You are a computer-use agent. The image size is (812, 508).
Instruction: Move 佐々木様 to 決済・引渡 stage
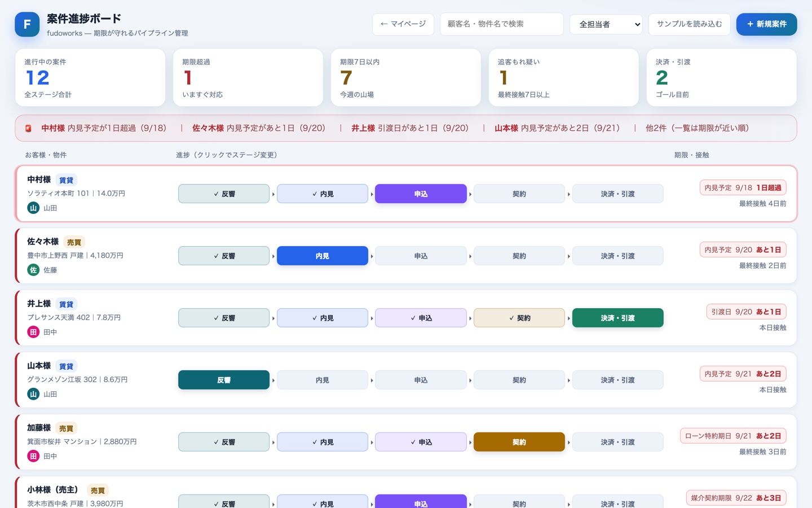tap(618, 256)
